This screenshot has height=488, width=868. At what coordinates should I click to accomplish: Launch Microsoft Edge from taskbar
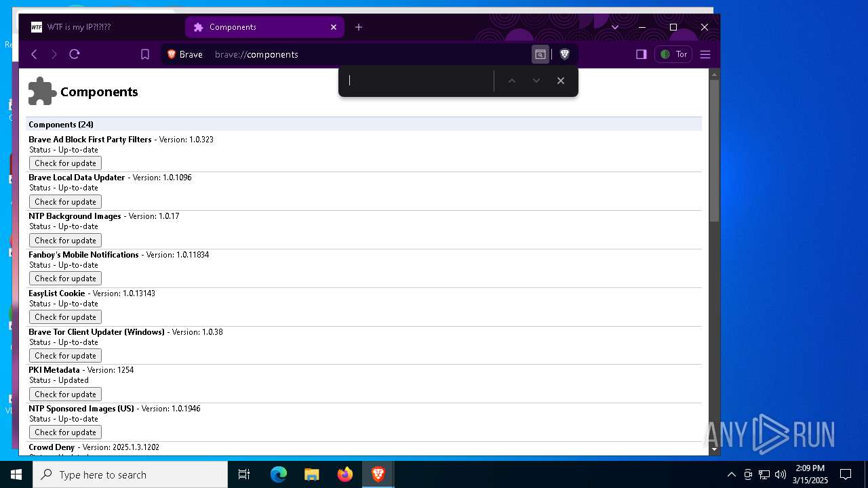click(x=279, y=474)
